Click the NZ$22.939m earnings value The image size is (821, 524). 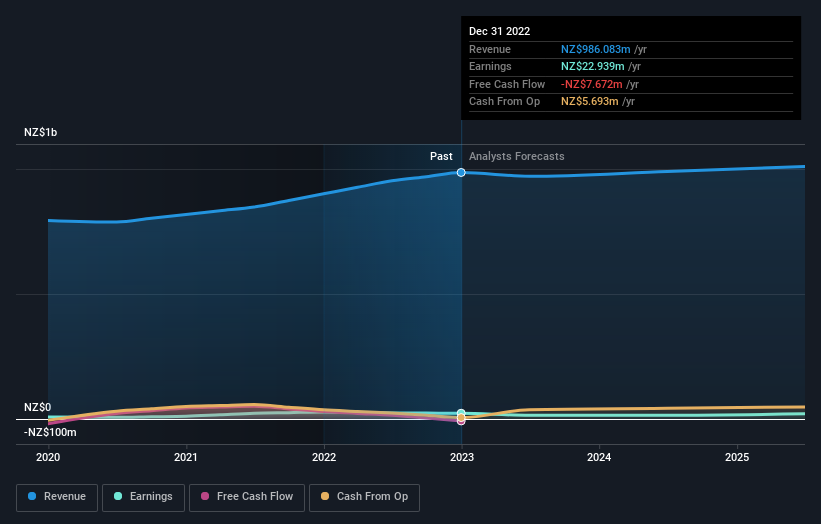click(x=593, y=66)
